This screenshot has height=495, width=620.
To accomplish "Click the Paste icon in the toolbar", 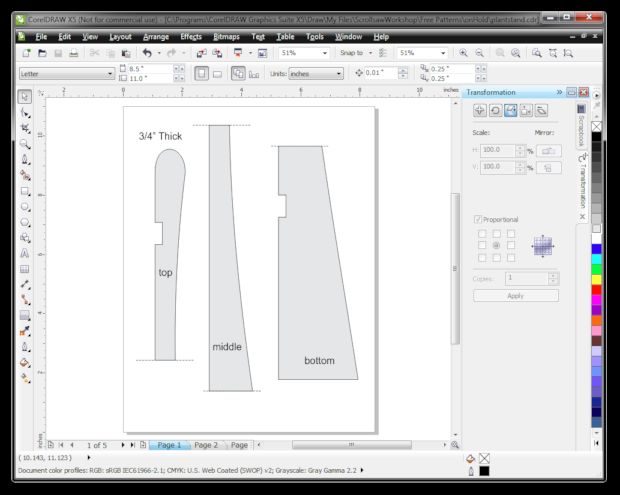I will pyautogui.click(x=126, y=53).
